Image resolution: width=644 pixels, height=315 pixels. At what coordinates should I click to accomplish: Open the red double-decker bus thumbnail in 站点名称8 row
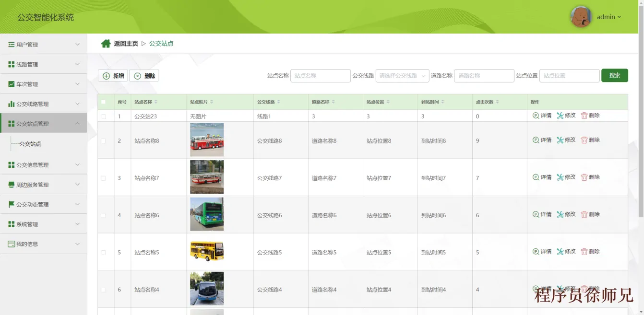pos(207,140)
